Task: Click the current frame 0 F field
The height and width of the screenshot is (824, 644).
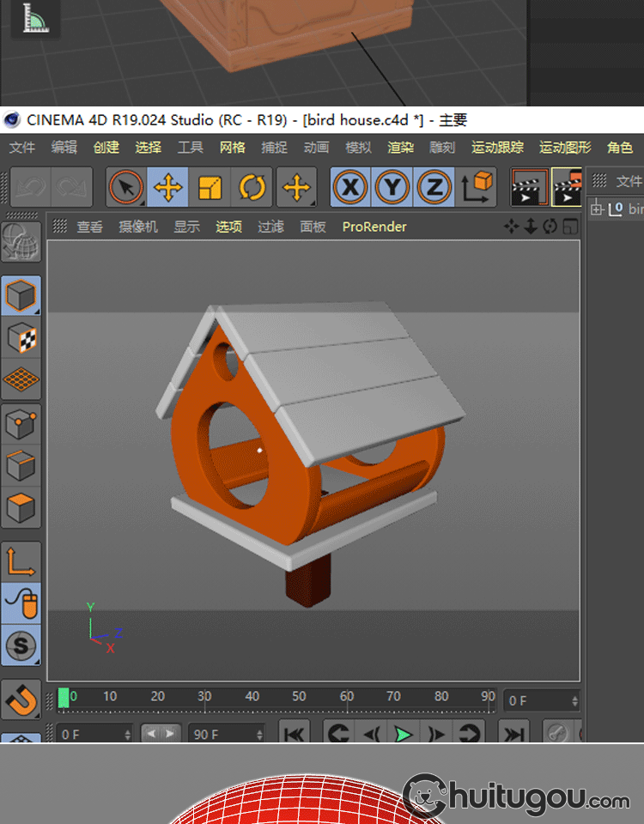Action: pyautogui.click(x=542, y=701)
